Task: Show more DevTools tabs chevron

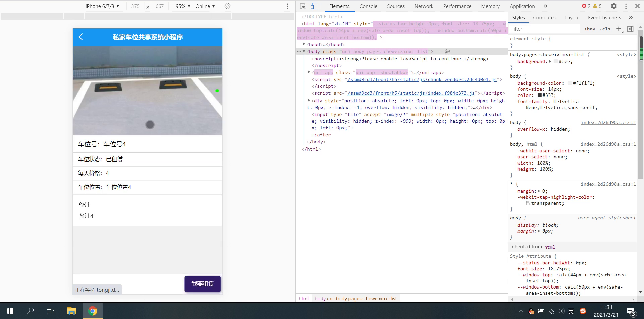Action: (x=545, y=6)
